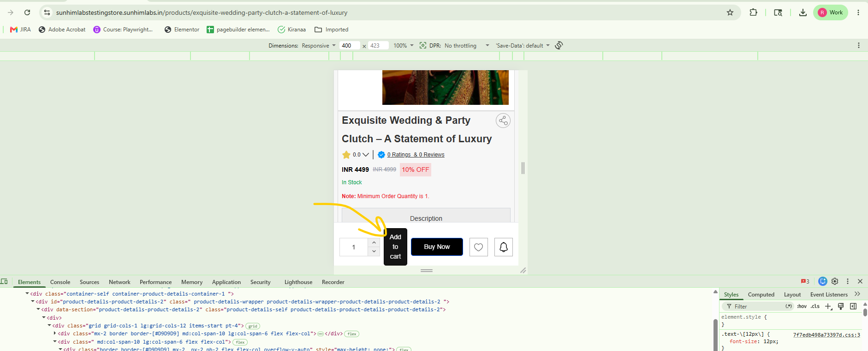
Task: Open DevTools customize three-dot menu
Action: [x=847, y=281]
